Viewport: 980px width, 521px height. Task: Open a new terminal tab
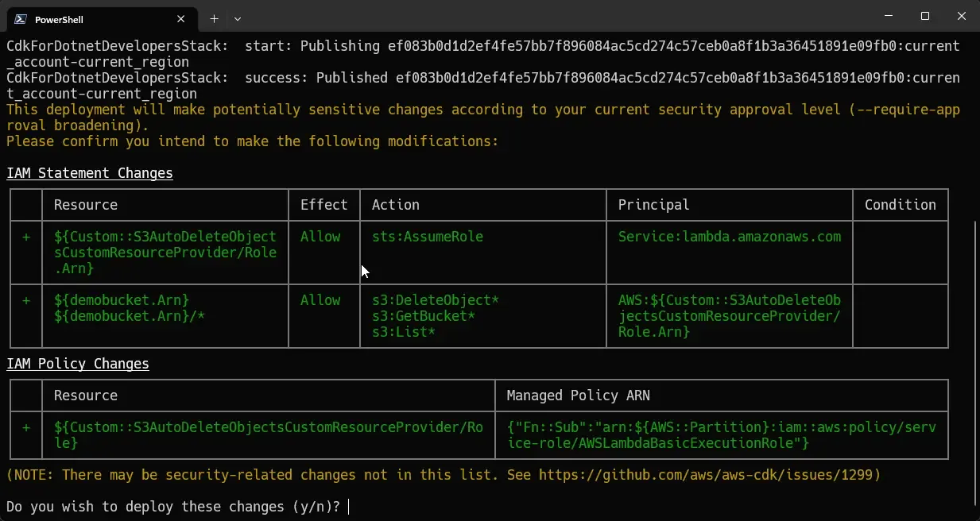[213, 18]
